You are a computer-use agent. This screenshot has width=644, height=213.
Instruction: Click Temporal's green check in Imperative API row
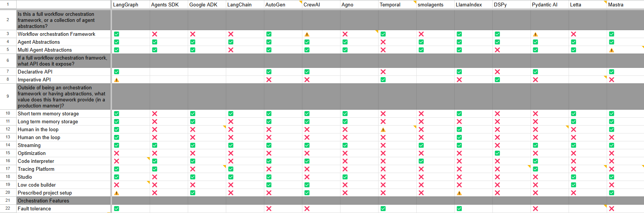383,80
